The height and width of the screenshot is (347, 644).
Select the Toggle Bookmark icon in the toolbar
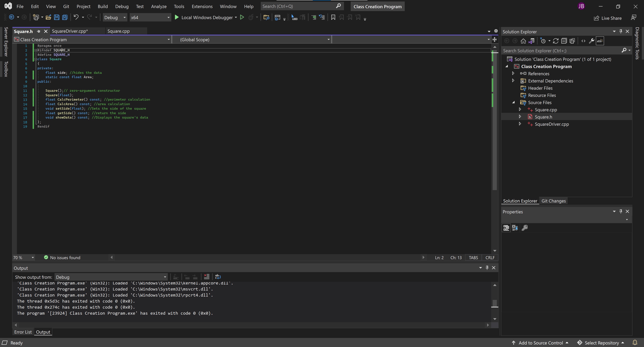point(333,17)
